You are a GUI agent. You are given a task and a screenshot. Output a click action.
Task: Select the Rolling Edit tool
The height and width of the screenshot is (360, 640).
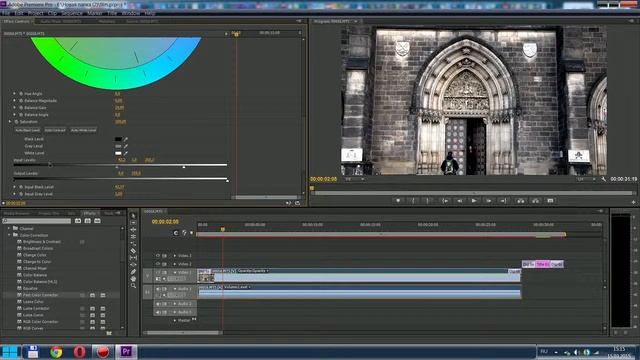point(133,236)
